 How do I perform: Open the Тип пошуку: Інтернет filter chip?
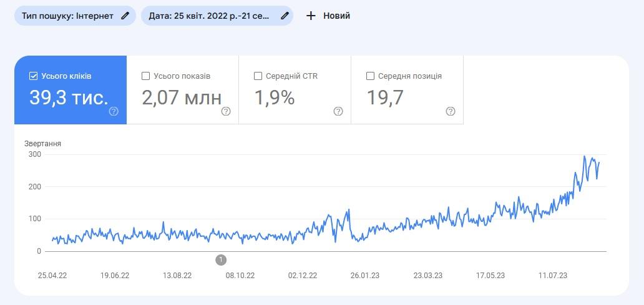click(75, 16)
